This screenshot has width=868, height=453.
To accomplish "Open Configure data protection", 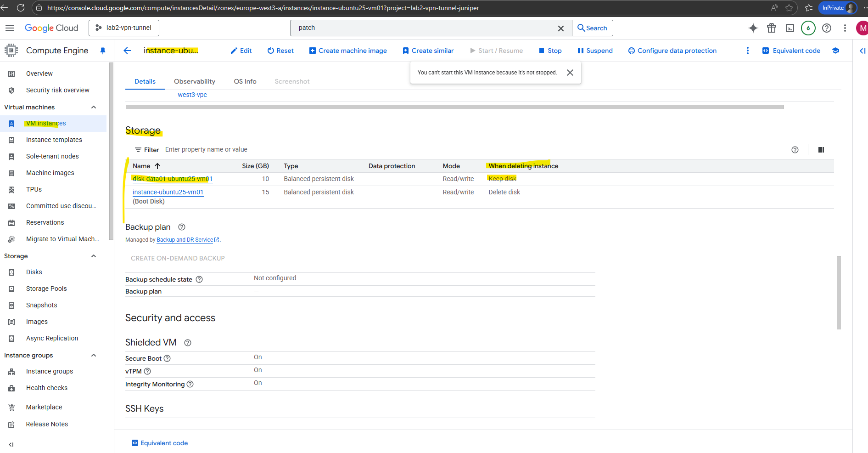I will pos(672,51).
